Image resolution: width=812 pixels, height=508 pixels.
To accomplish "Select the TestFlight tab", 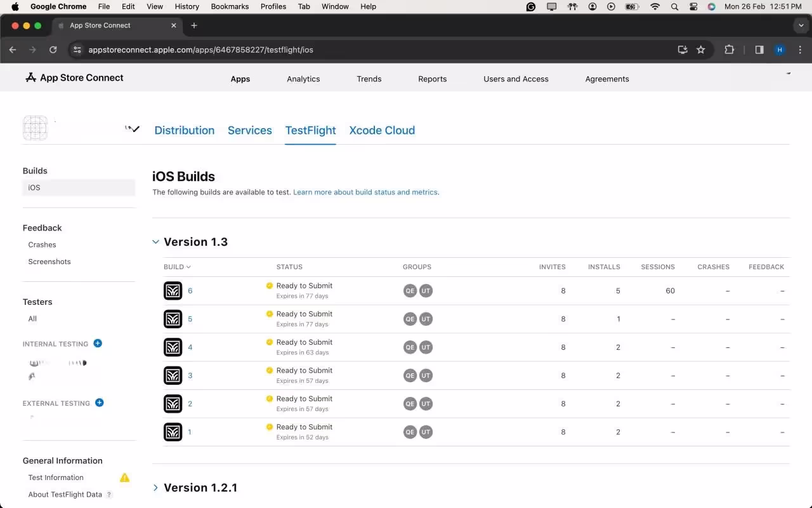I will pos(311,130).
